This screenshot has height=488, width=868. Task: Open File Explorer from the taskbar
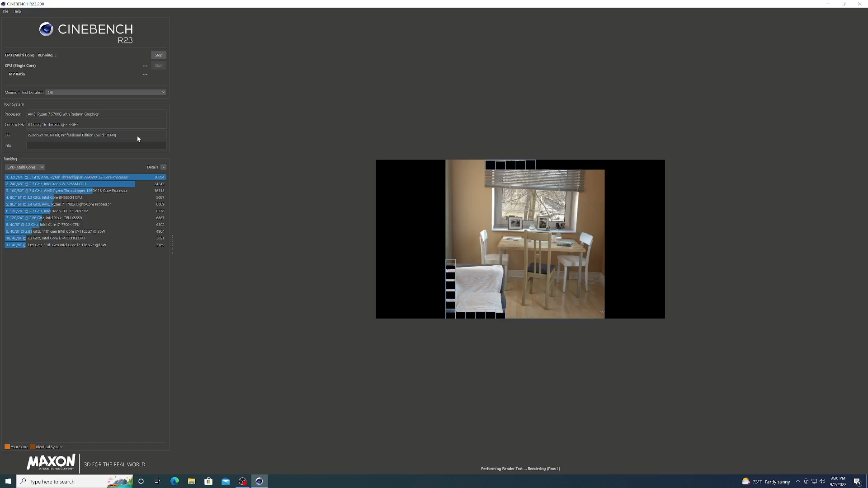click(x=192, y=481)
